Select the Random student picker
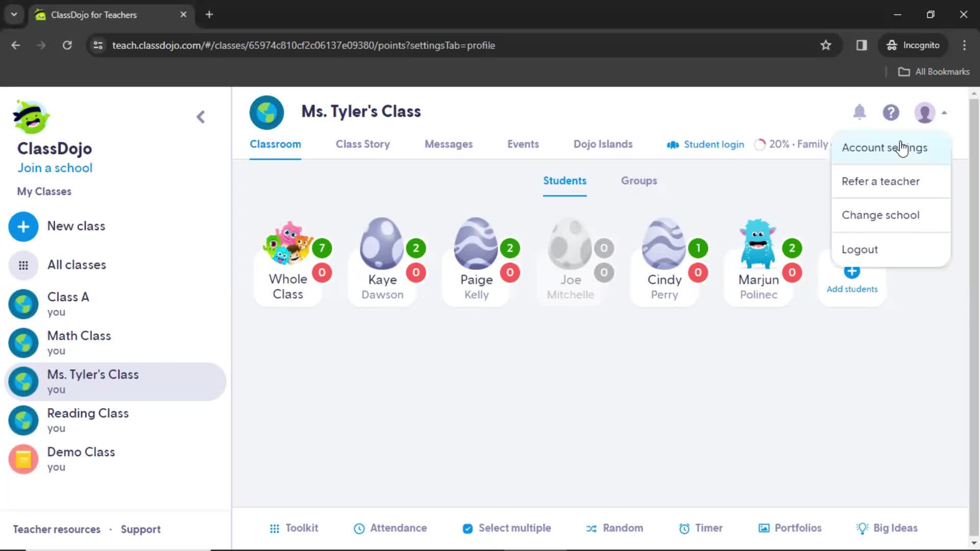980x551 pixels. (614, 528)
